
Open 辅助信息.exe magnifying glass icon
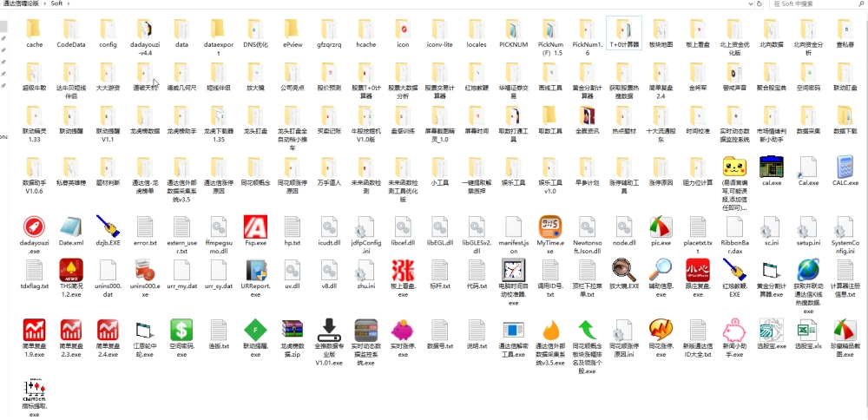661,270
